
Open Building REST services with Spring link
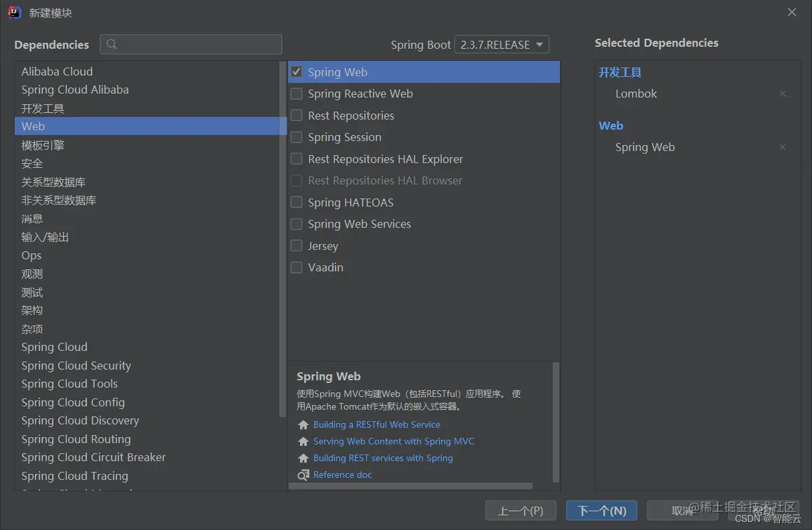(383, 458)
